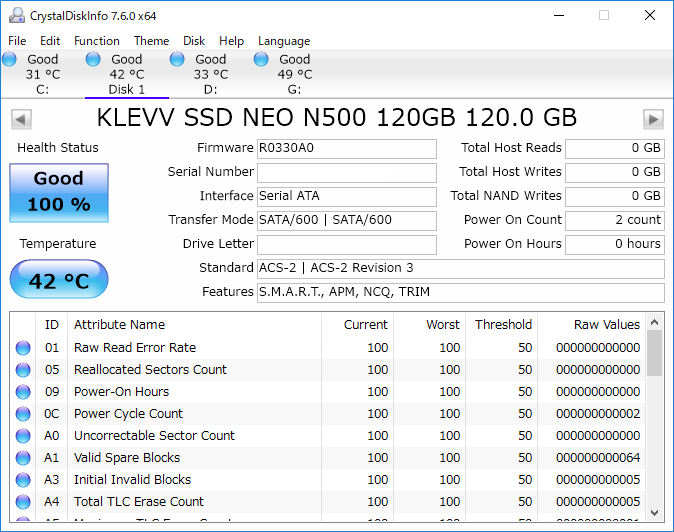674x532 pixels.
Task: Switch to the D: 33 °C disk tab
Action: (211, 74)
